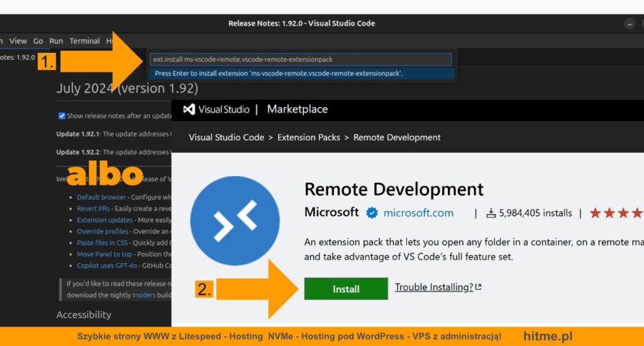644x346 pixels.
Task: Click the first rating star
Action: click(595, 213)
